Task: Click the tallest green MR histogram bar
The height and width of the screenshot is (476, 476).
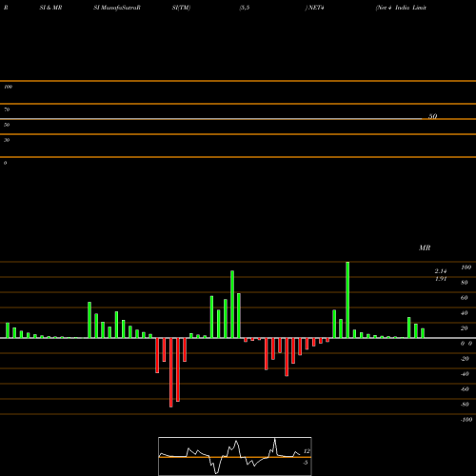Action: click(347, 300)
